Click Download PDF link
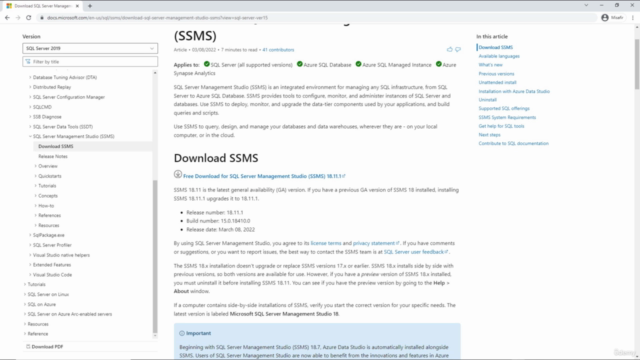This screenshot has height=360, width=640. click(x=47, y=347)
